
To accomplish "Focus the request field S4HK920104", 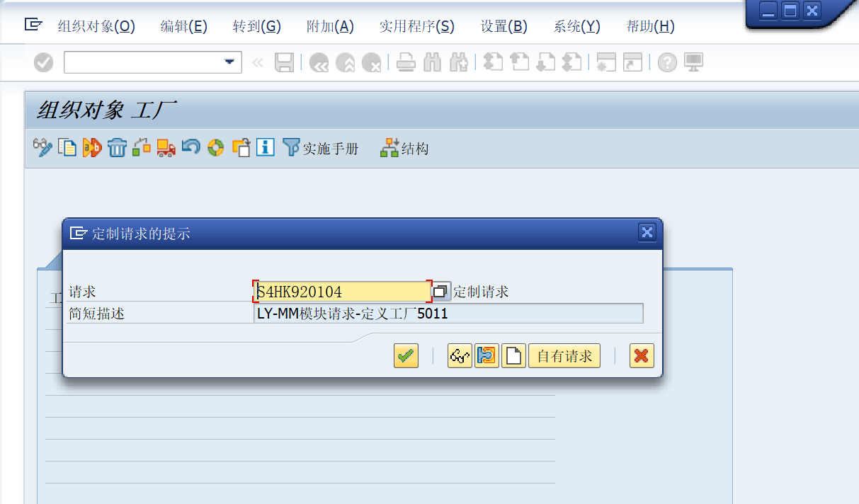I will [342, 292].
